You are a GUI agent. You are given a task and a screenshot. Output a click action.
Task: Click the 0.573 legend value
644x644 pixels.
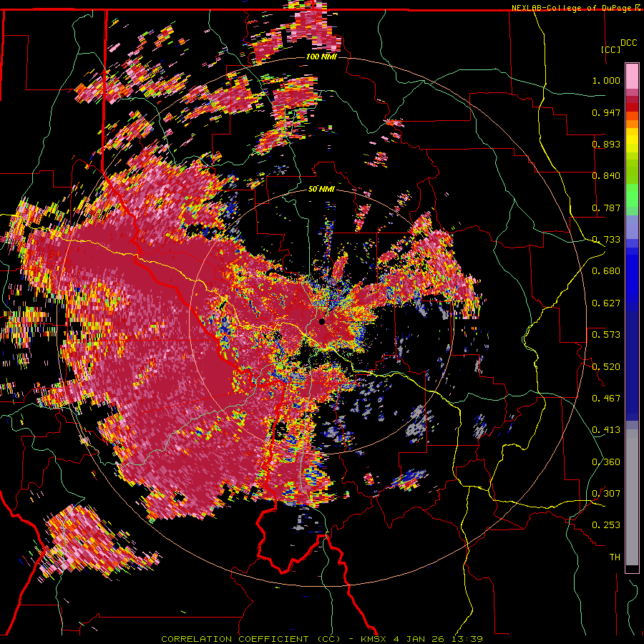point(606,335)
